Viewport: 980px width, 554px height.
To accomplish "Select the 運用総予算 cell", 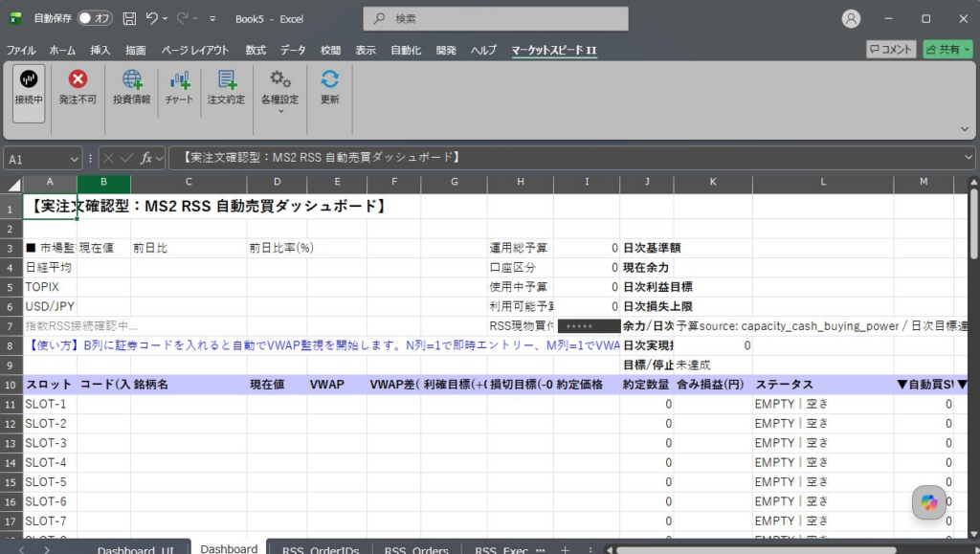I will point(520,248).
